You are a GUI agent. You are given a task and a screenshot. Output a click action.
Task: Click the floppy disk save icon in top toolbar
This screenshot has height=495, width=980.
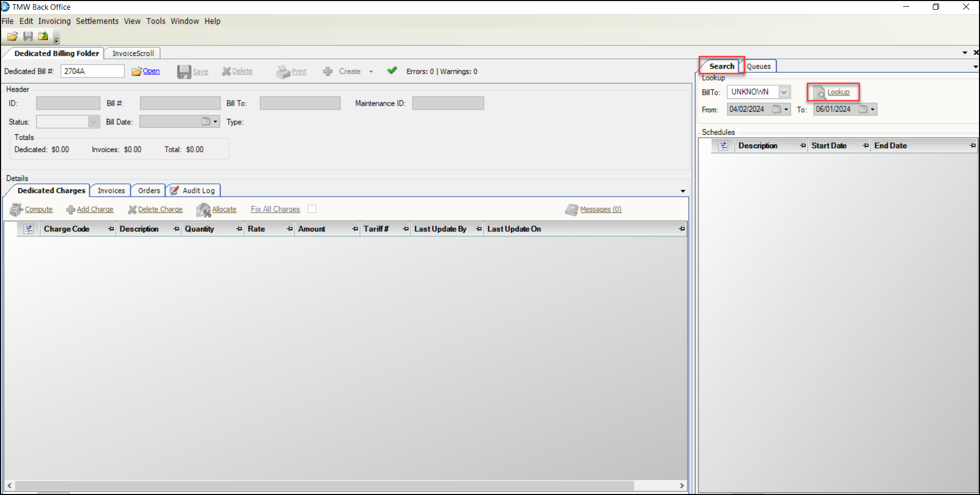[x=28, y=36]
